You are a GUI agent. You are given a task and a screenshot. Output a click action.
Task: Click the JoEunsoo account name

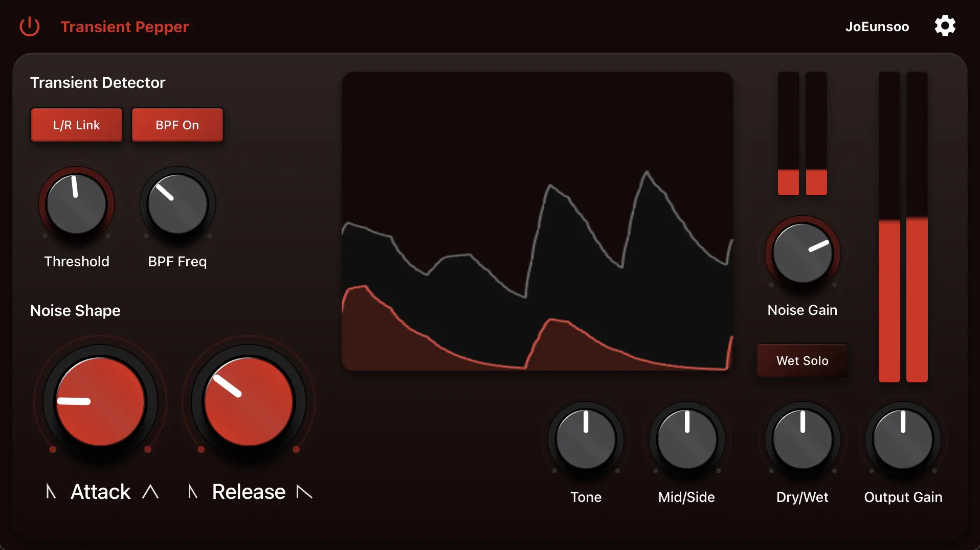[x=877, y=27]
